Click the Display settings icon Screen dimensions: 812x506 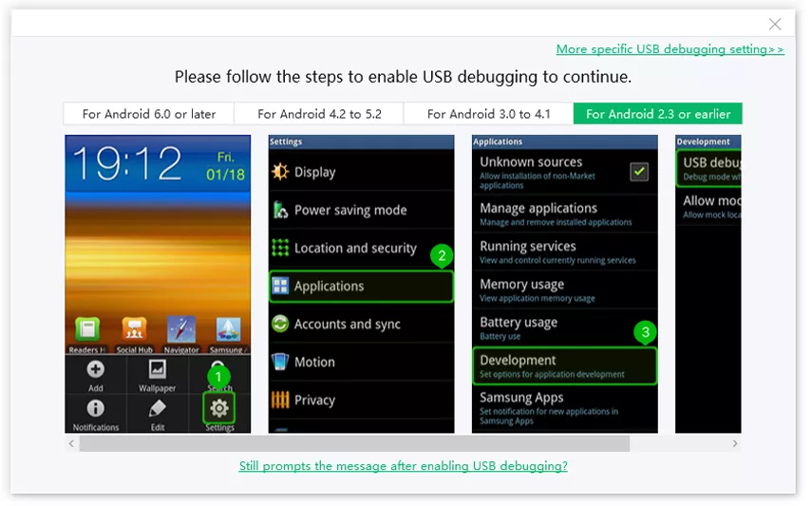pyautogui.click(x=280, y=172)
